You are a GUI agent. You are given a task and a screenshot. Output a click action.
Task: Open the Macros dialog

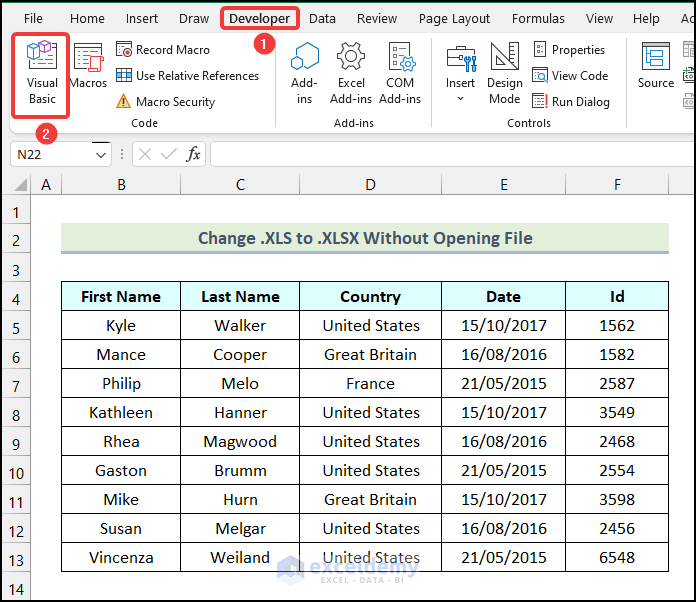88,65
